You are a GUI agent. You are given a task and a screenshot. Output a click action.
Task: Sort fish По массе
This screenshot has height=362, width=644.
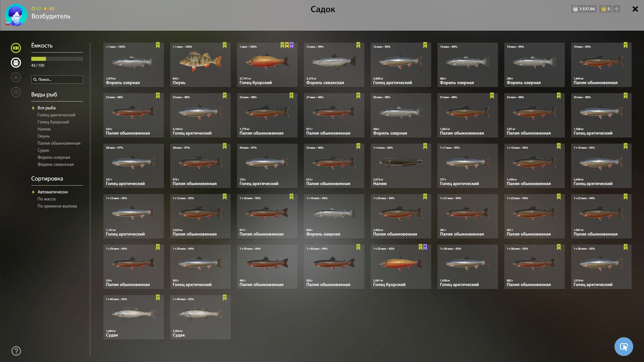[x=46, y=199]
